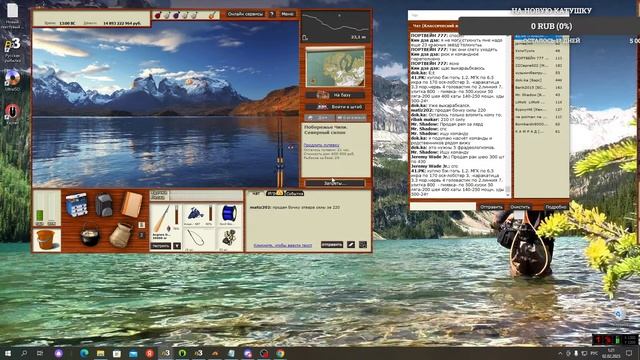The height and width of the screenshot is (360, 640).
Task: Open the location map thumbnail
Action: click(x=335, y=67)
